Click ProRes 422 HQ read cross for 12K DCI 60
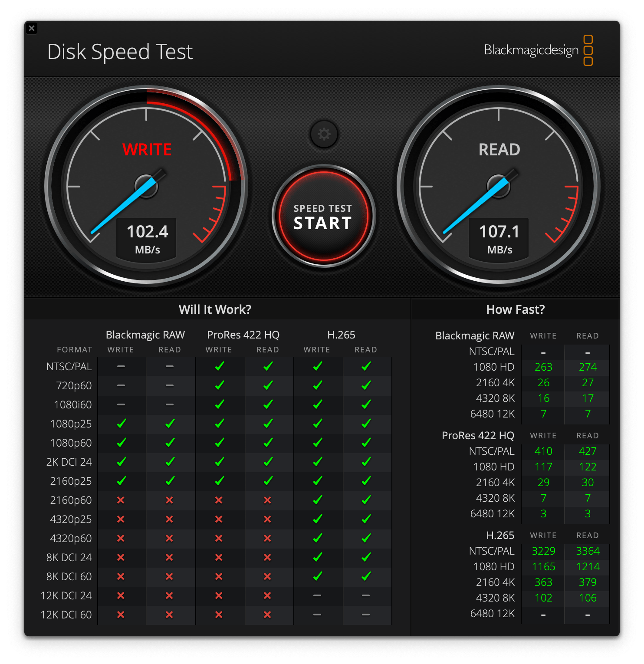 (267, 615)
